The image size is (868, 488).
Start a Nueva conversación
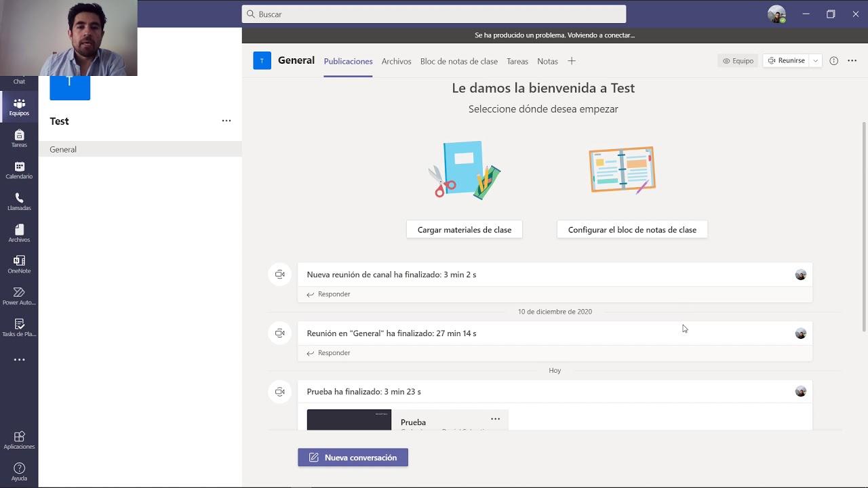tap(353, 457)
